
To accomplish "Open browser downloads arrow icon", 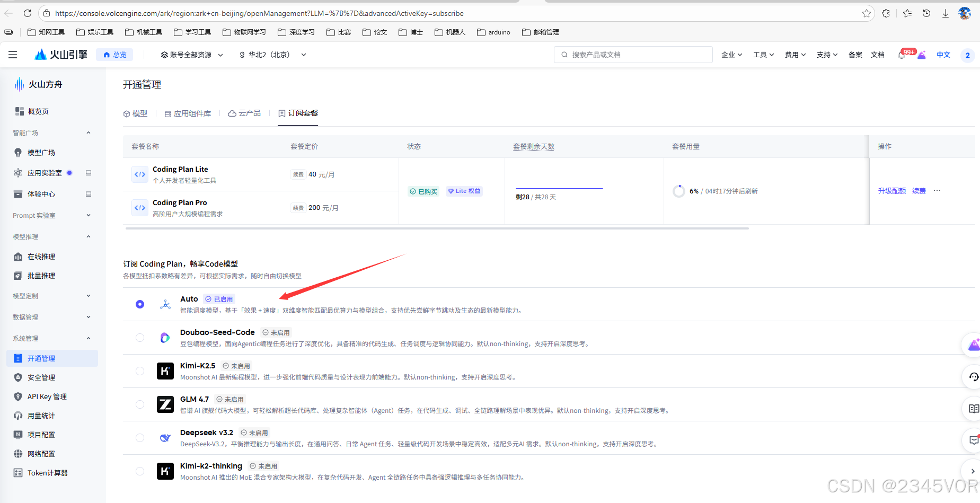I will 945,13.
